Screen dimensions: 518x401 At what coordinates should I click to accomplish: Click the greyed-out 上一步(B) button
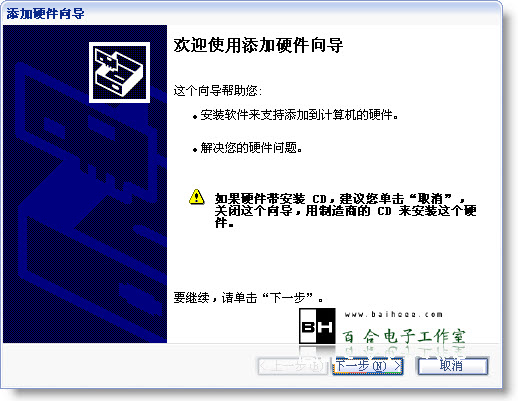293,366
